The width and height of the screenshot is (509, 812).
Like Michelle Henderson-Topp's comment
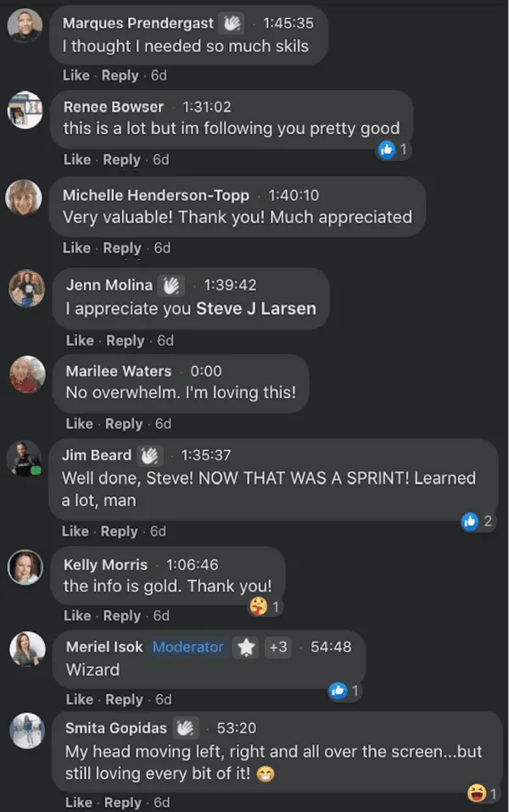coord(76,248)
